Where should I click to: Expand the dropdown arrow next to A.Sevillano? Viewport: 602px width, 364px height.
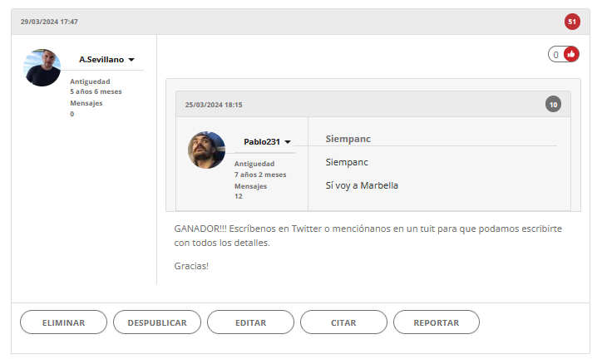[131, 60]
